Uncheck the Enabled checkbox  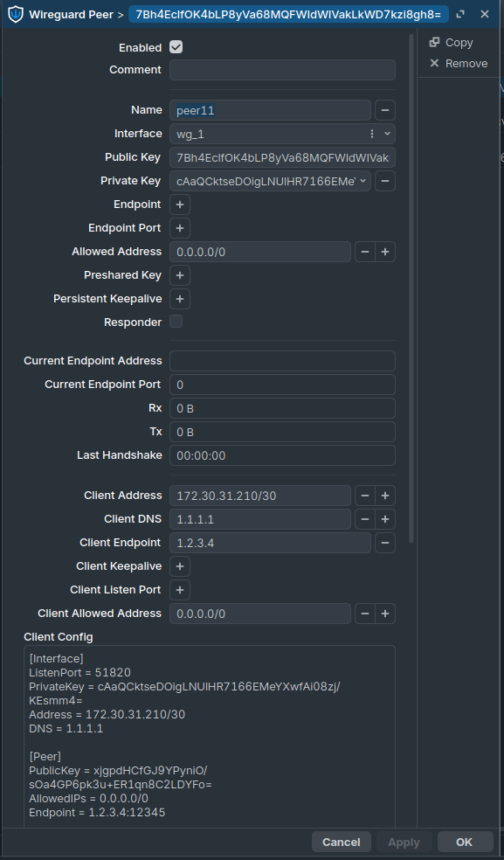tap(176, 47)
